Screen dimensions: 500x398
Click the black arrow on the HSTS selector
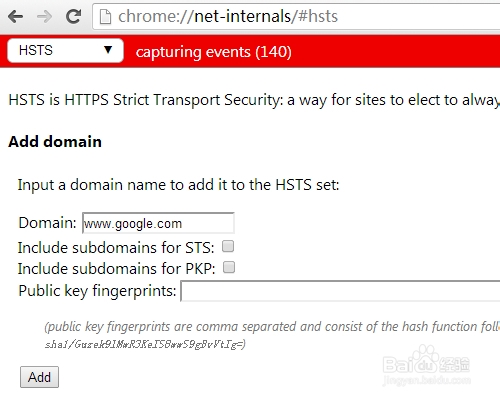pos(108,50)
